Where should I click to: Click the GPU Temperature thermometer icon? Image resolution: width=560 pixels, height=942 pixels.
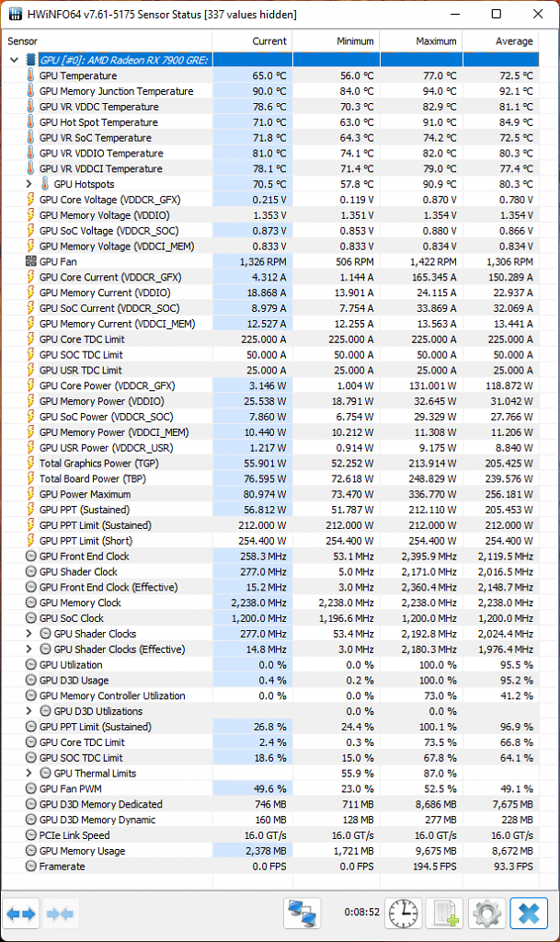(30, 75)
